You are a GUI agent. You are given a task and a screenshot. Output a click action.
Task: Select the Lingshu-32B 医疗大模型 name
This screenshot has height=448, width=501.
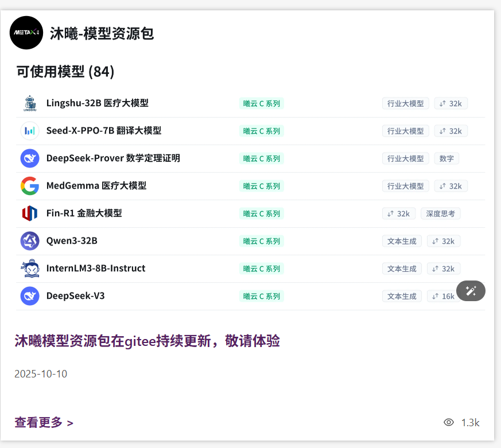(97, 103)
